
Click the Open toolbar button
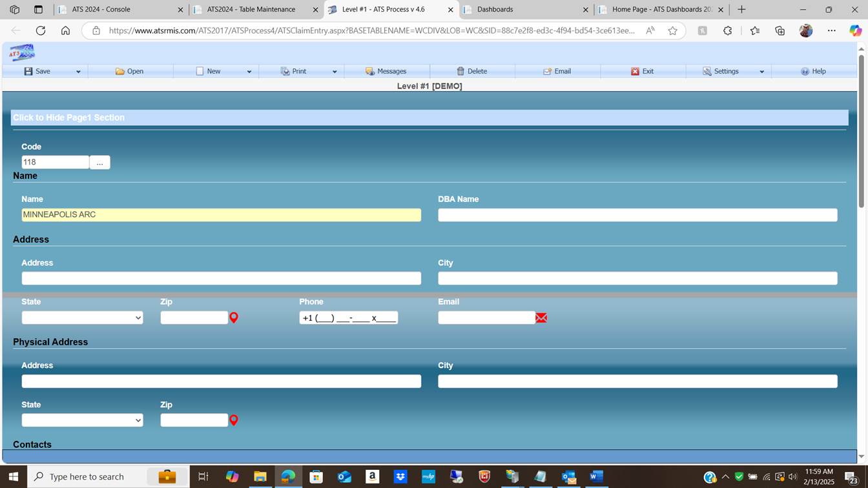[x=130, y=72]
